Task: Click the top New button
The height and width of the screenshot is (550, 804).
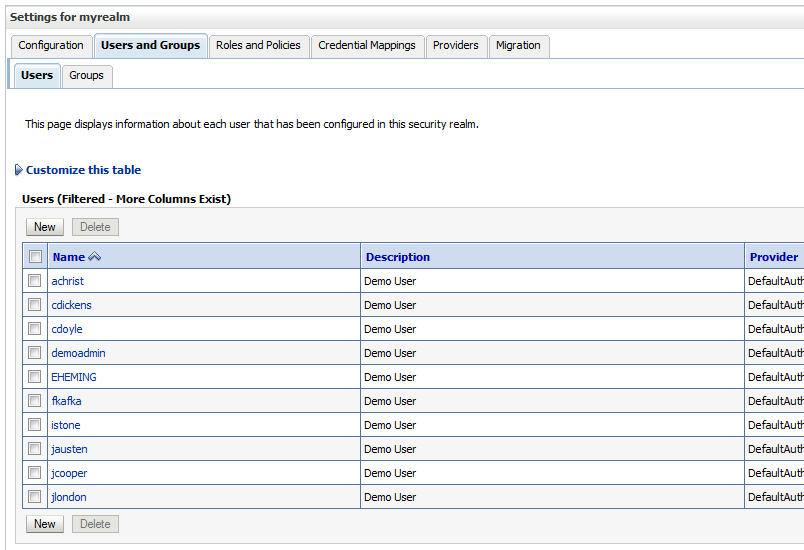Action: pyautogui.click(x=45, y=227)
